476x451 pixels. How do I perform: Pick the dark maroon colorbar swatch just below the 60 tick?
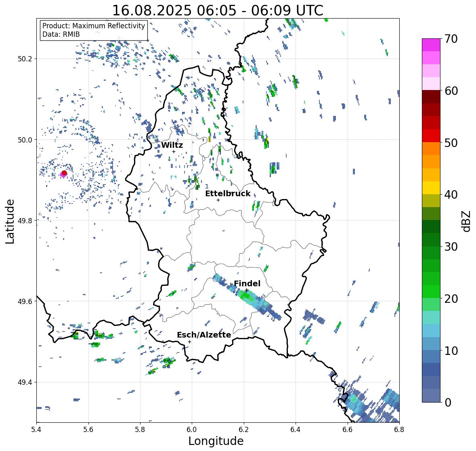[x=431, y=97]
